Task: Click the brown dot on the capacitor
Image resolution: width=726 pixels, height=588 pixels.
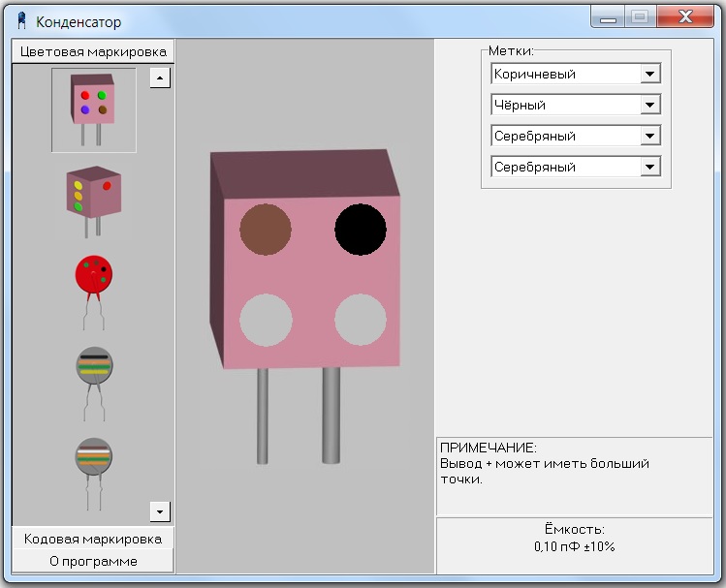Action: pos(266,230)
